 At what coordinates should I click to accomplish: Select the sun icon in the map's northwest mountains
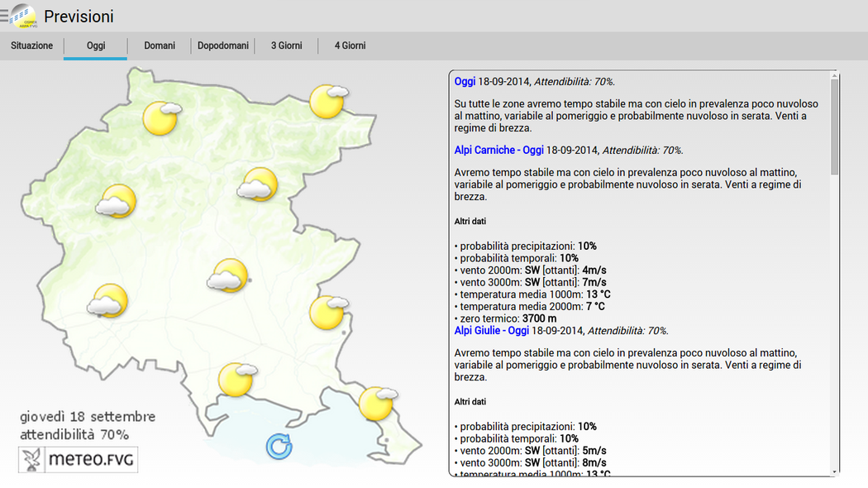click(x=160, y=118)
